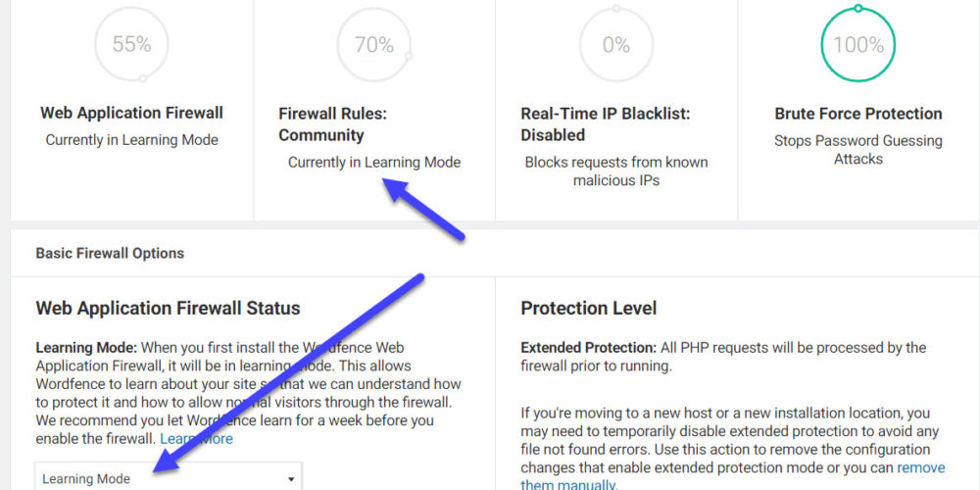This screenshot has width=980, height=490.
Task: Select the 0% Real-Time IP Blacklist circle
Action: coord(615,44)
